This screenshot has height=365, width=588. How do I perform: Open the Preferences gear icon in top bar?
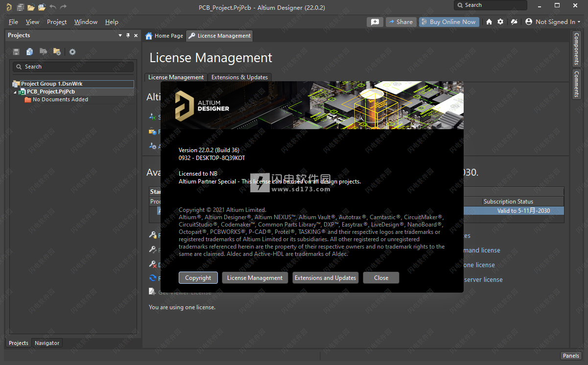(501, 22)
